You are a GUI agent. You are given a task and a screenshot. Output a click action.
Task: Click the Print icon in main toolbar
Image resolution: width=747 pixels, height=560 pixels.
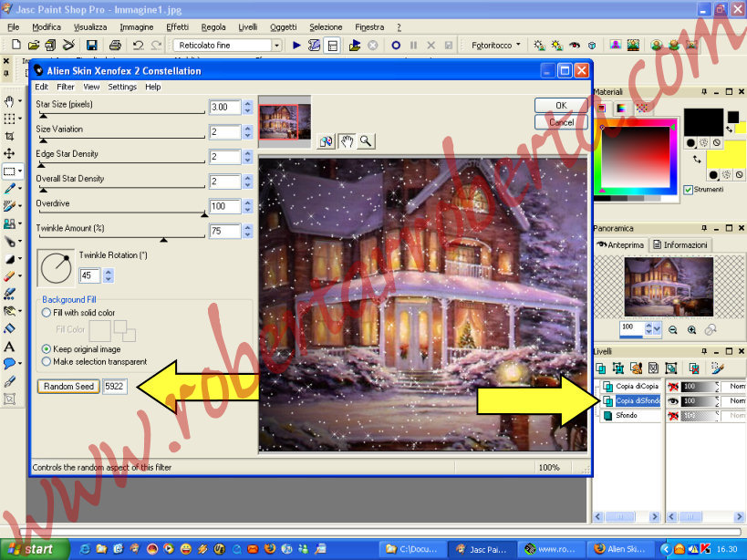[115, 45]
